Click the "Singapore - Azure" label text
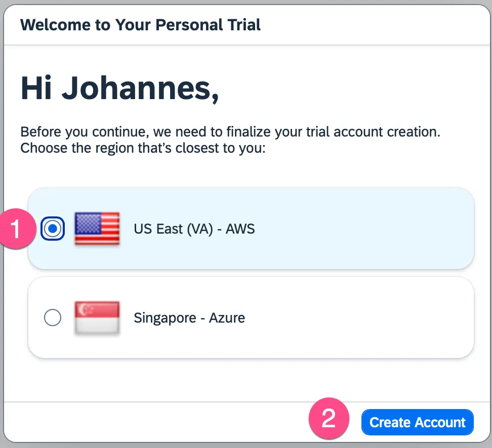This screenshot has width=492, height=448. coord(189,318)
